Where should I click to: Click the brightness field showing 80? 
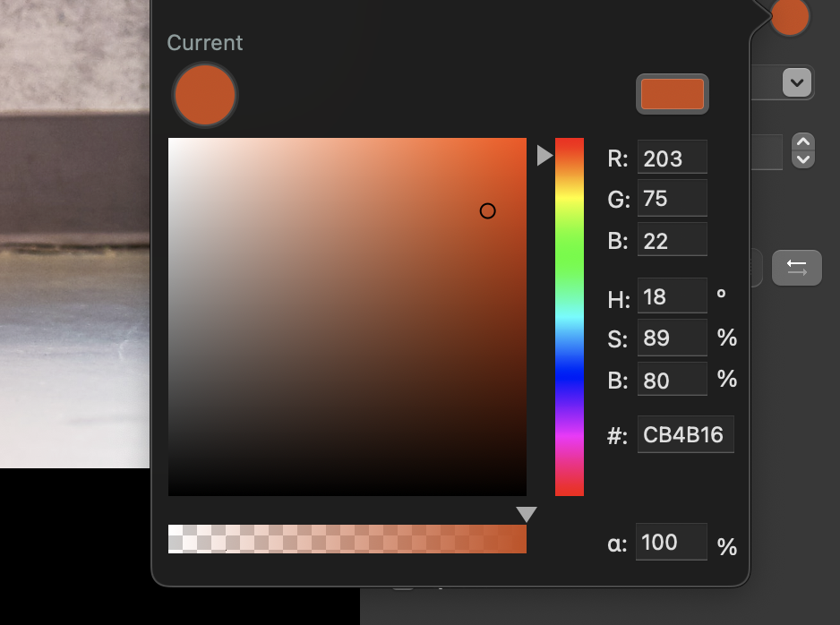tap(672, 379)
